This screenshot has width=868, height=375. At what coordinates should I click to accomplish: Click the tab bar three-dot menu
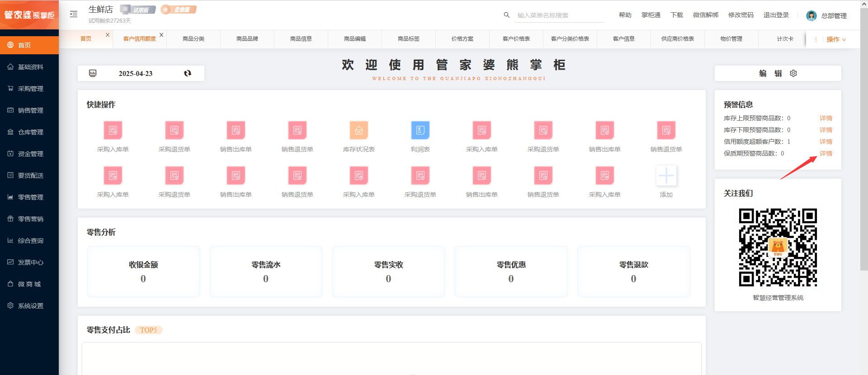816,39
